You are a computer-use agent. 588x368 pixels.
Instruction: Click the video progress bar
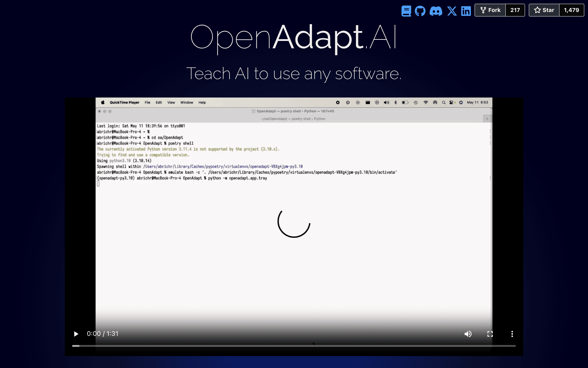(x=294, y=346)
